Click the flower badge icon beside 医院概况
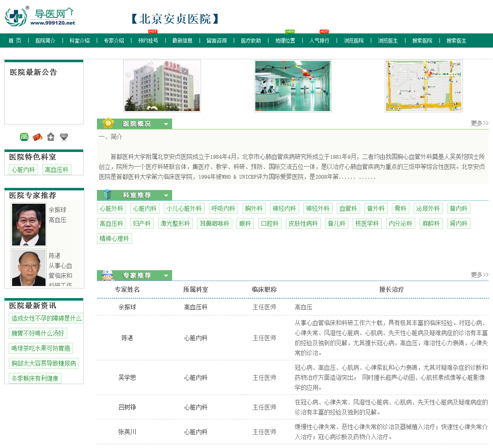The width and height of the screenshot is (493, 448). (108, 124)
